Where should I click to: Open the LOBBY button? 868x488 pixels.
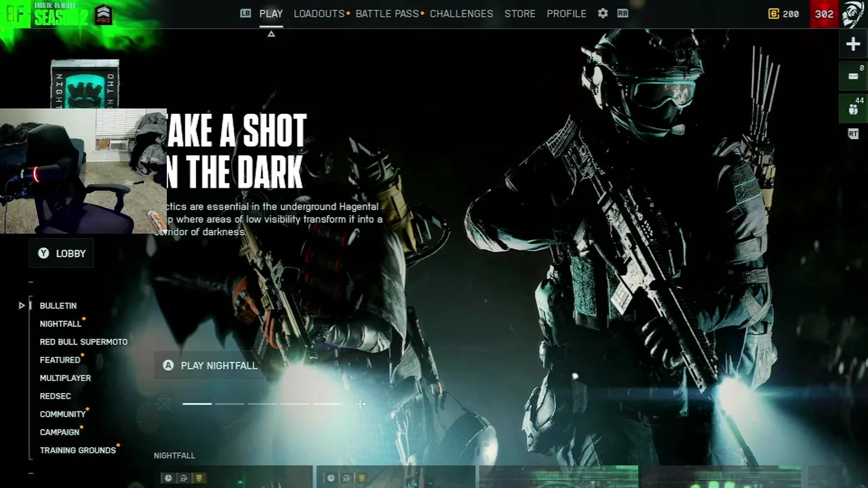click(61, 253)
